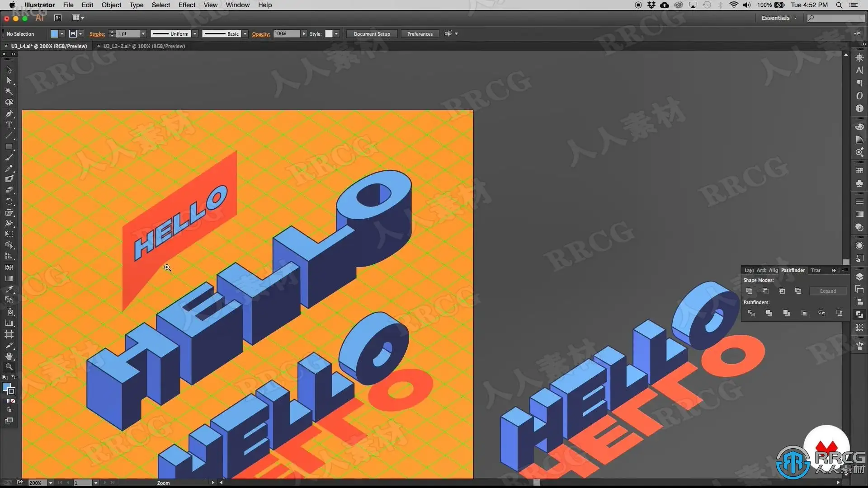The image size is (868, 488).
Task: Open stroke color dropdown arrow
Action: (80, 34)
